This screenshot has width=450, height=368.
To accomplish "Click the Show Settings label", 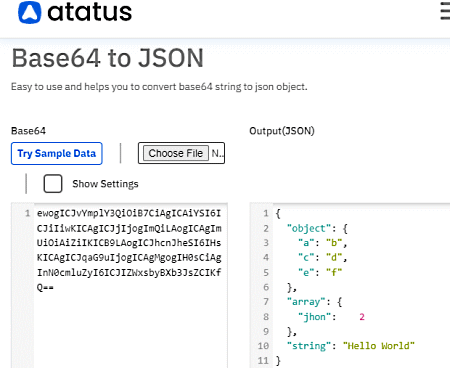I will tap(105, 184).
